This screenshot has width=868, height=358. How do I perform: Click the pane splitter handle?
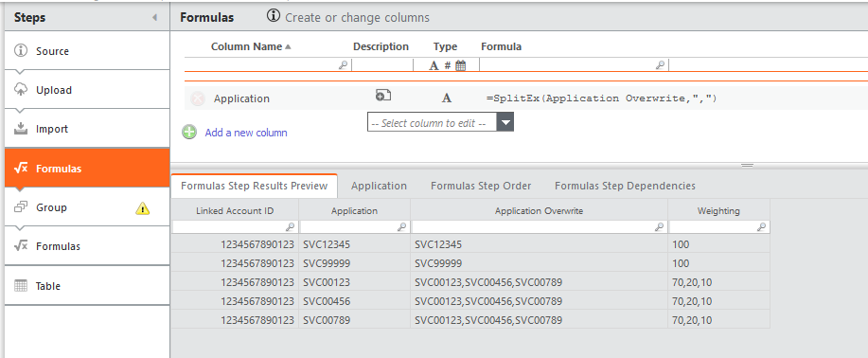coord(748,165)
